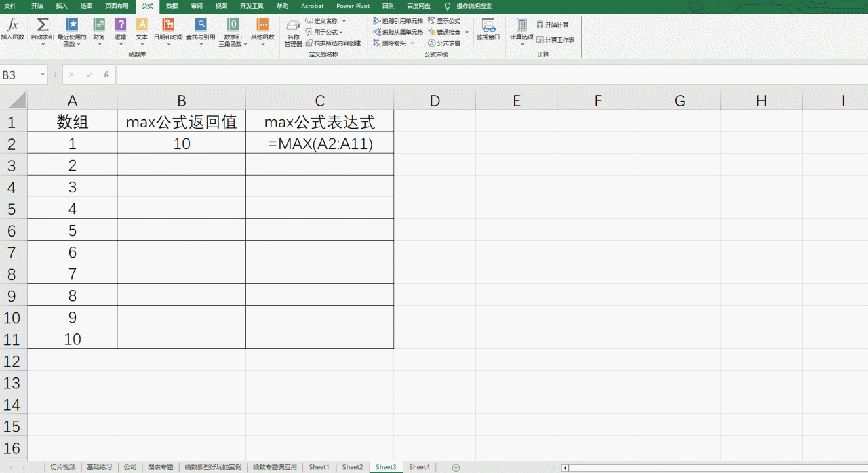Viewport: 868px width, 473px height.
Task: Select cell containing =MAX(A2:A11)
Action: (x=319, y=143)
